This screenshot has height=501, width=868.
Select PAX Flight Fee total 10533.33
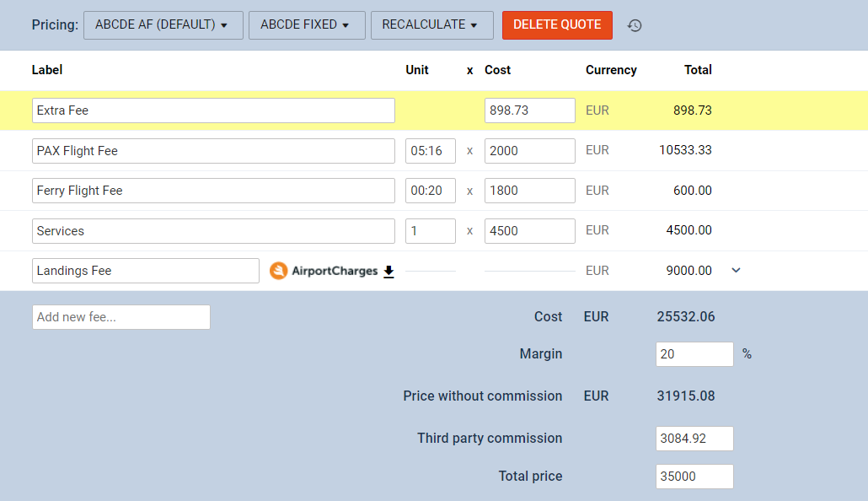click(x=685, y=150)
